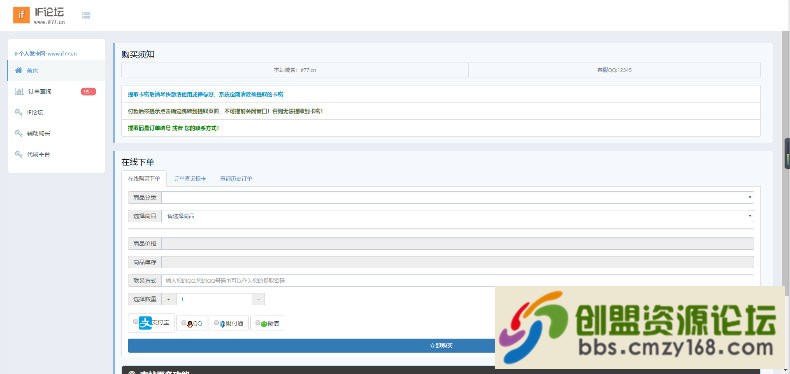The image size is (790, 374).
Task: Open the order query sidebar entry
Action: [x=56, y=91]
